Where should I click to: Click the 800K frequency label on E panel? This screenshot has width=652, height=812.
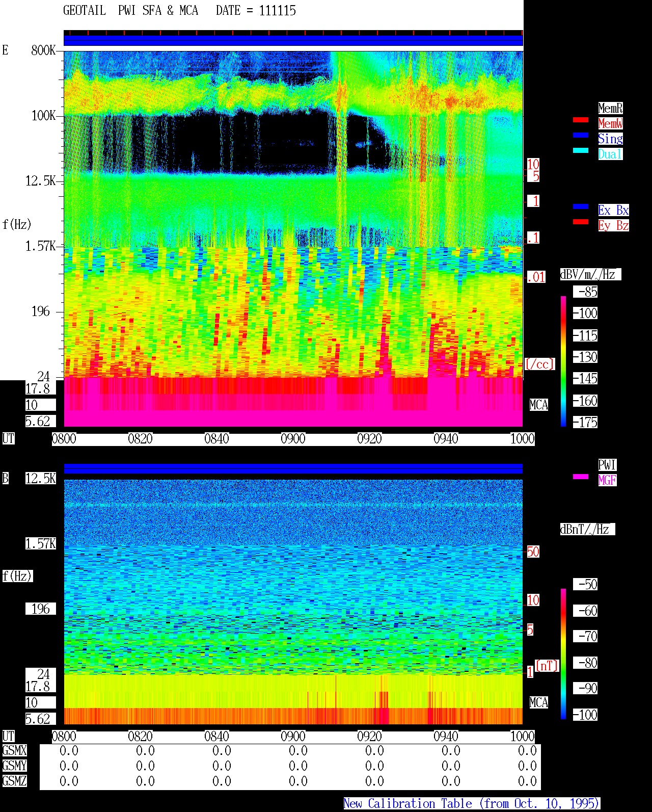pos(43,50)
